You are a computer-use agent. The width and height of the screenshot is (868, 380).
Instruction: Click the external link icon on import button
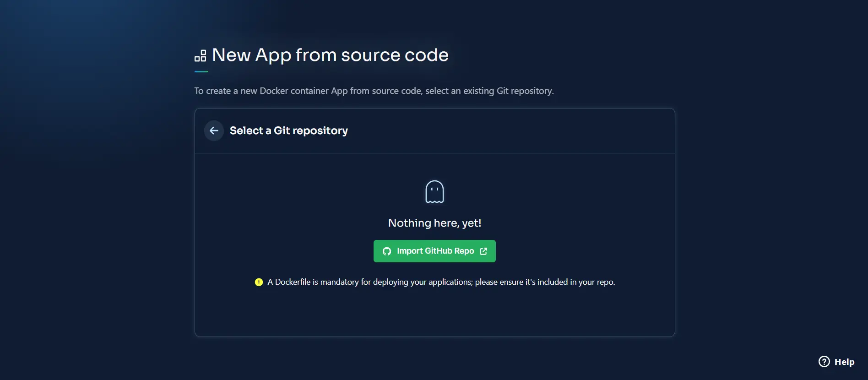483,251
